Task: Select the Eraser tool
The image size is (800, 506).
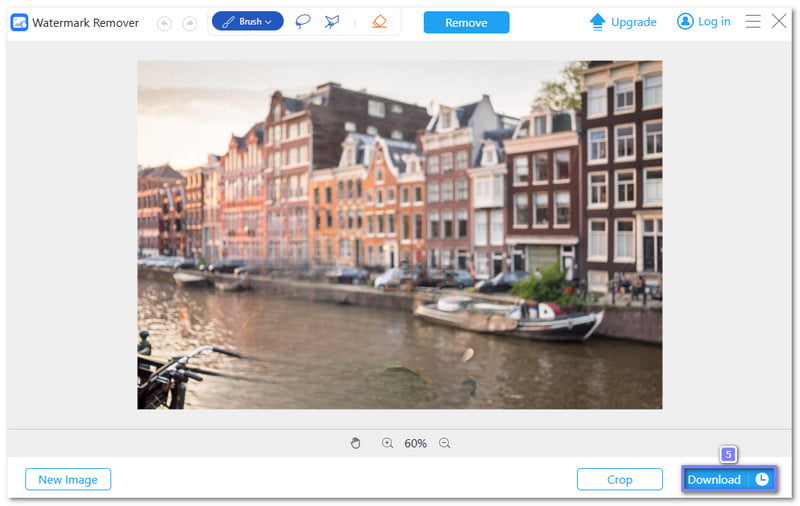Action: 379,21
